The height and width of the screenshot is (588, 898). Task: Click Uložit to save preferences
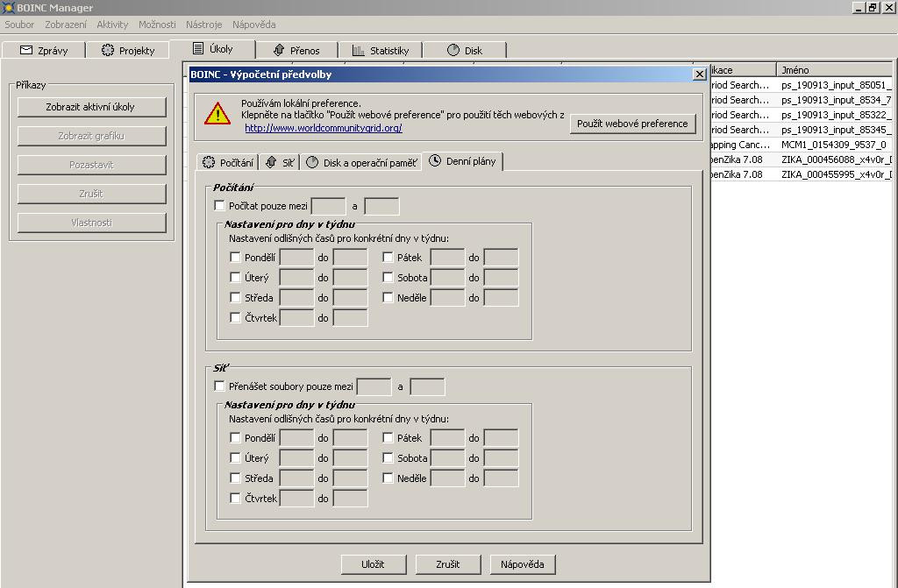(374, 564)
